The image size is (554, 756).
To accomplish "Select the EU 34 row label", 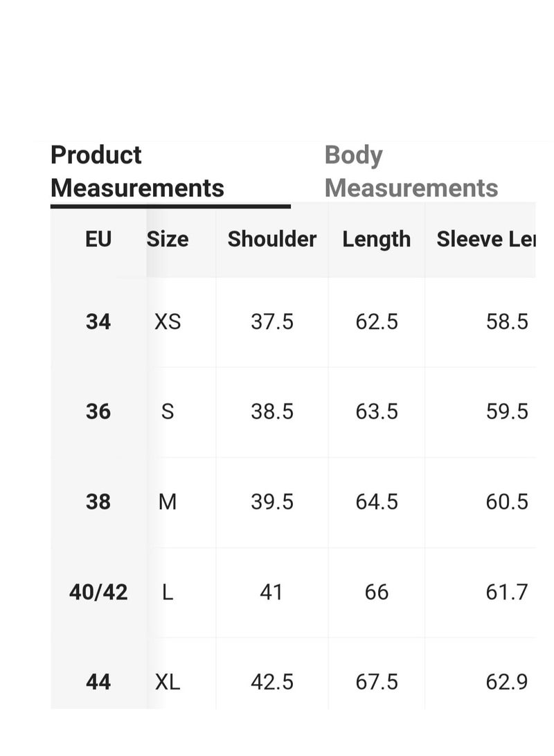I will [98, 322].
